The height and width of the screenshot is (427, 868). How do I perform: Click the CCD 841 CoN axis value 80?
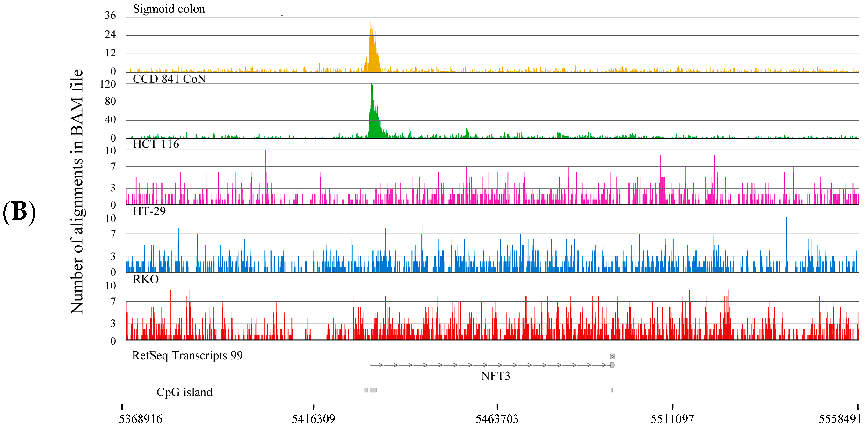pyautogui.click(x=110, y=101)
